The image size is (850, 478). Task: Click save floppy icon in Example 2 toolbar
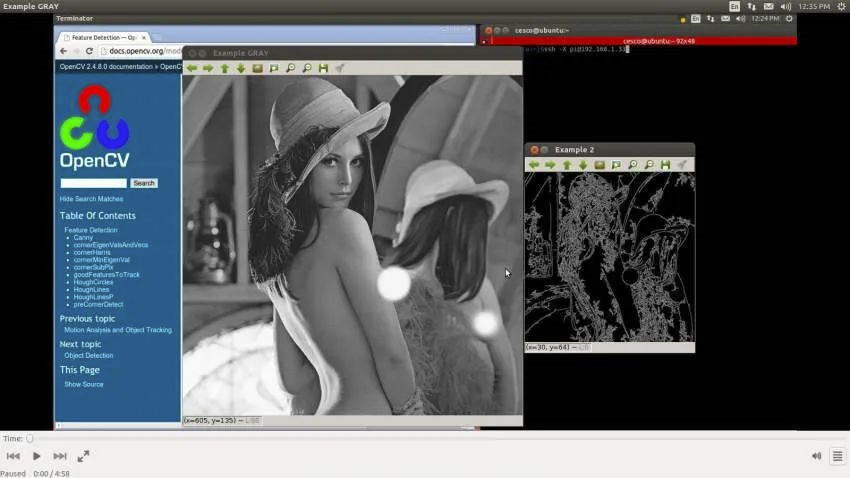point(665,165)
